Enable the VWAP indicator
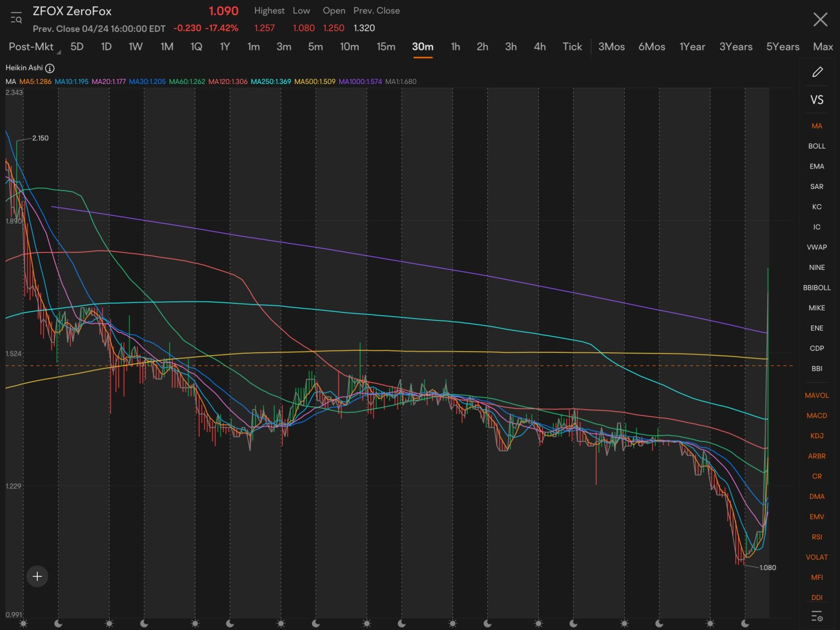The height and width of the screenshot is (630, 840). [817, 247]
